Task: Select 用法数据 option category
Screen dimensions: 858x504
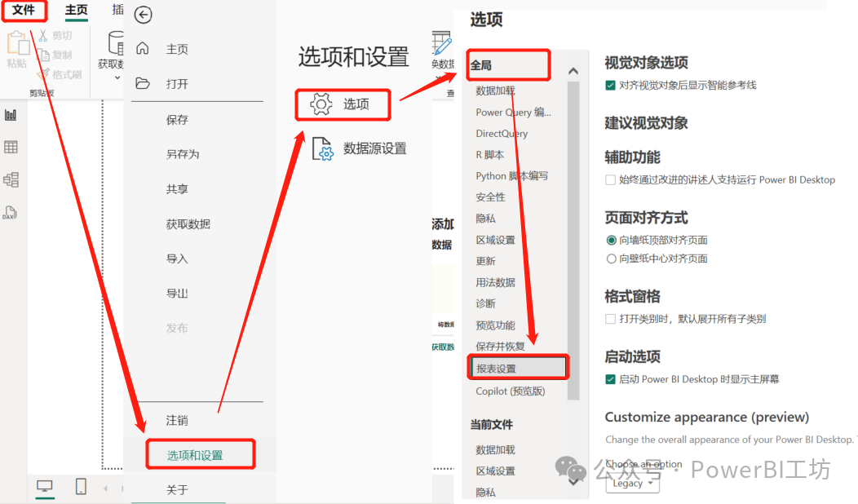Action: (495, 282)
